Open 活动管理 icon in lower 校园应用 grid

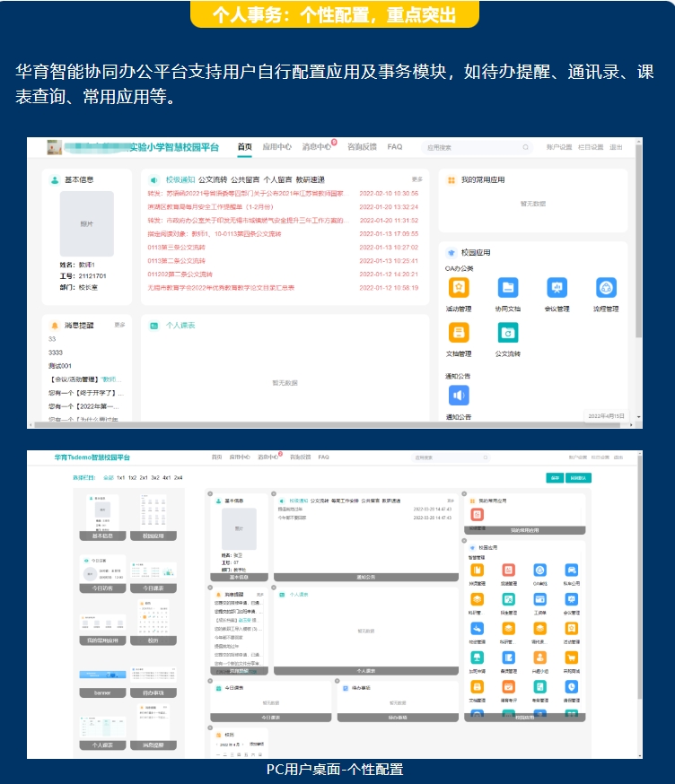point(572,628)
